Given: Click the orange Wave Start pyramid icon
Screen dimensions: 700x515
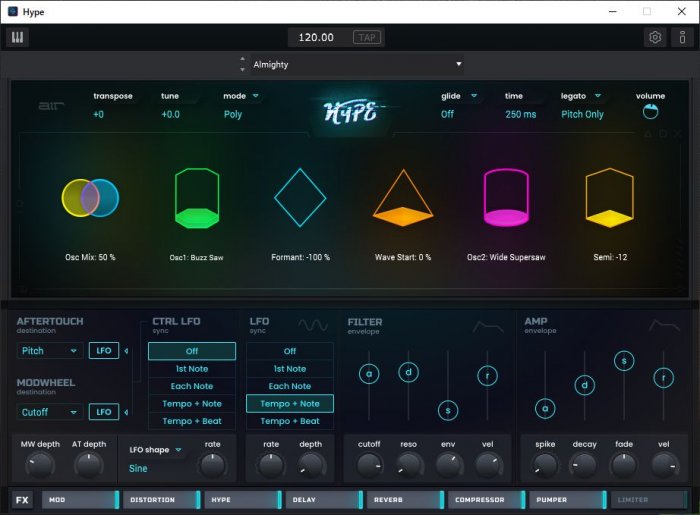Looking at the screenshot, I should click(403, 198).
